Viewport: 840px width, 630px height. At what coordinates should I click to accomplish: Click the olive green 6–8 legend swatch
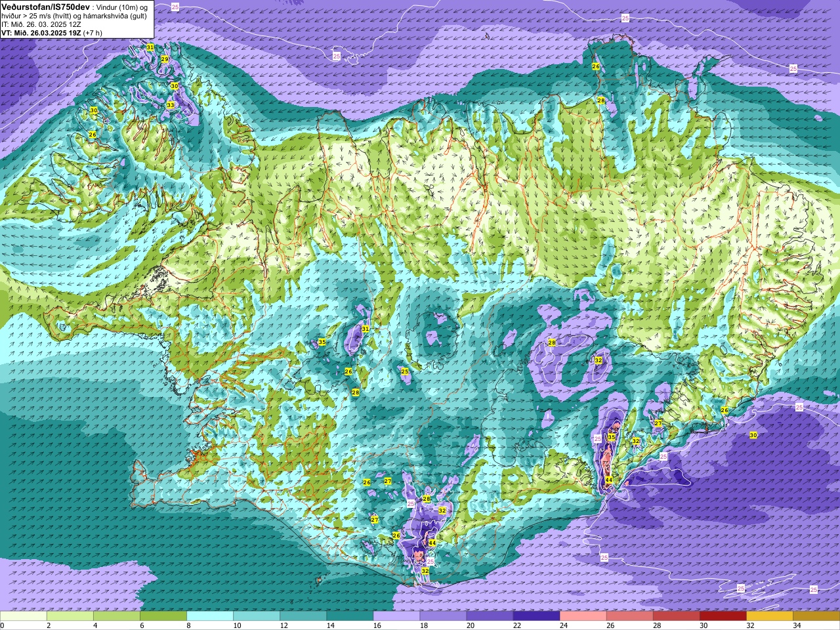[x=163, y=616]
